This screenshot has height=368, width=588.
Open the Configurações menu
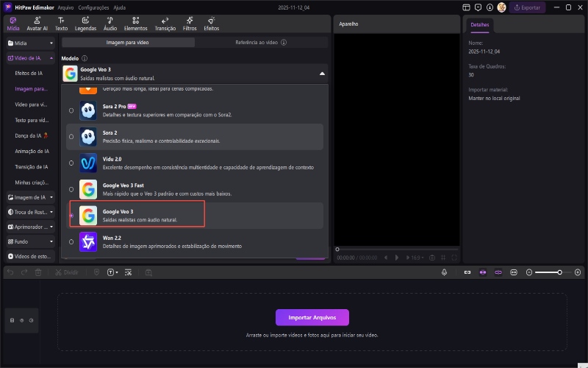pyautogui.click(x=93, y=7)
